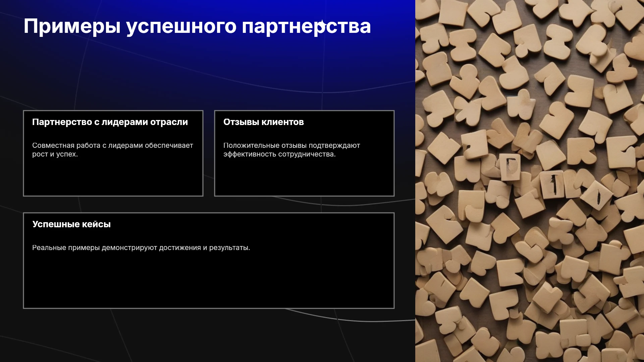
Task: Click the wooden block with letter D
Action: click(511, 167)
